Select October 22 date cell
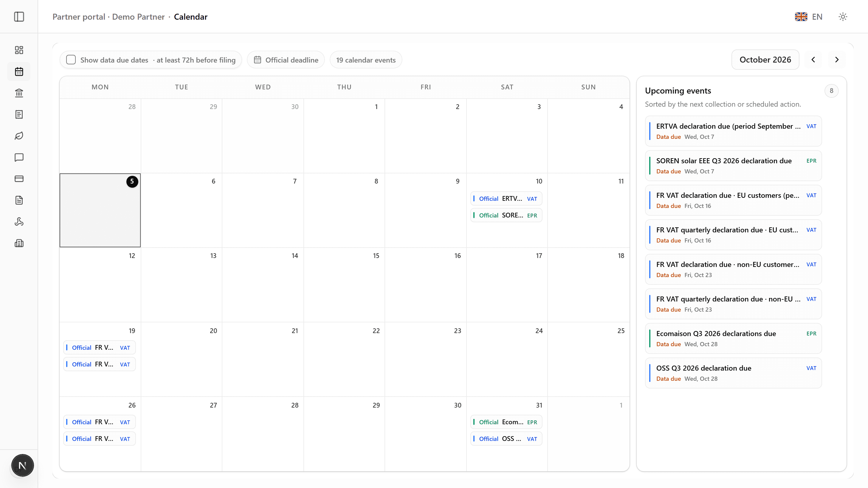Image resolution: width=868 pixels, height=488 pixels. (x=344, y=359)
